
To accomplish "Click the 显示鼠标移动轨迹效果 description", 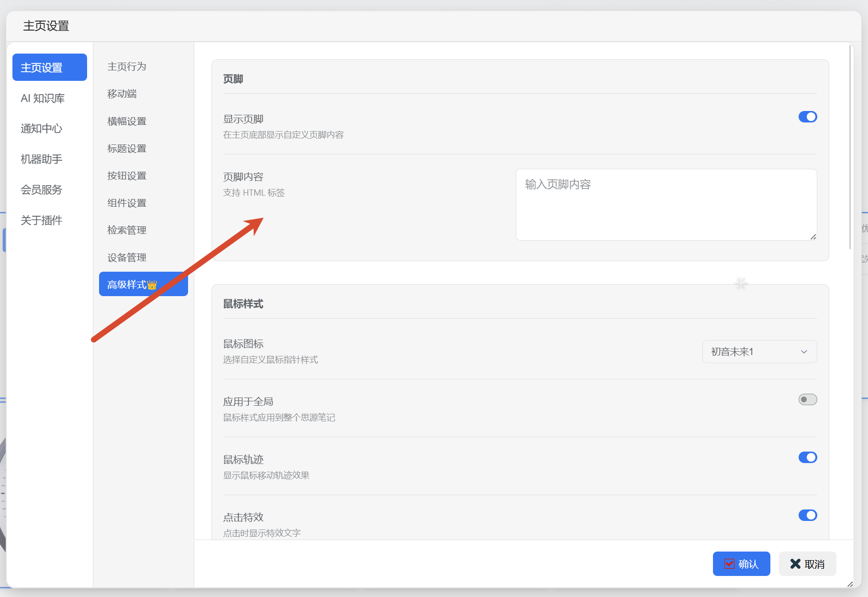I will click(x=266, y=475).
